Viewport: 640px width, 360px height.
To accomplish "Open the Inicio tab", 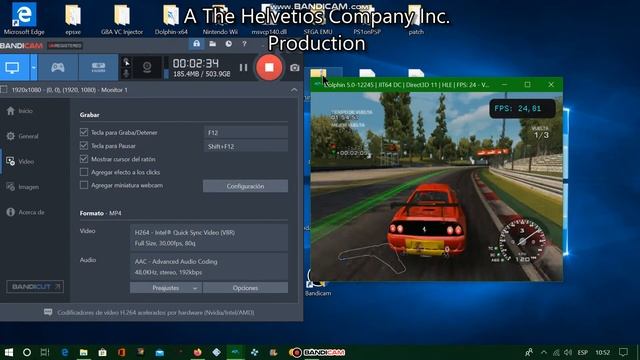I will click(20, 111).
